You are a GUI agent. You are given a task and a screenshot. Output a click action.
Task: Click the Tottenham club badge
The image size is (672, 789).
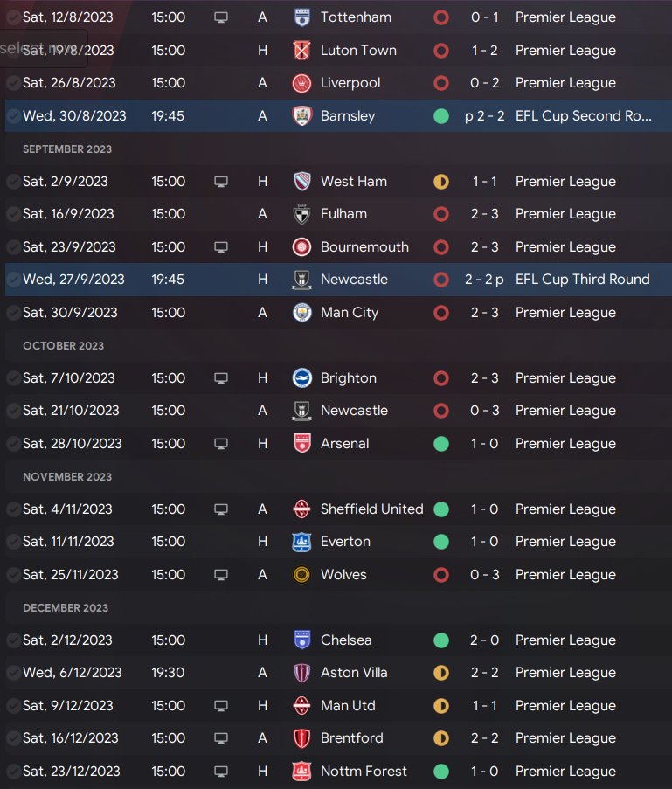tap(302, 17)
